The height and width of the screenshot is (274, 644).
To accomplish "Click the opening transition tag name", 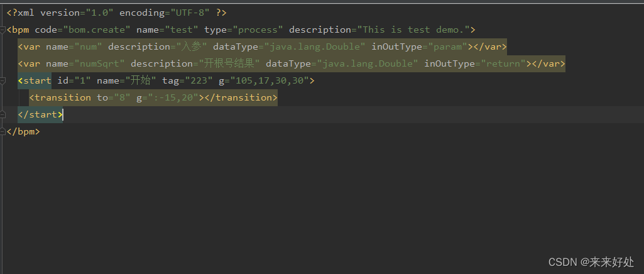I will click(x=63, y=97).
